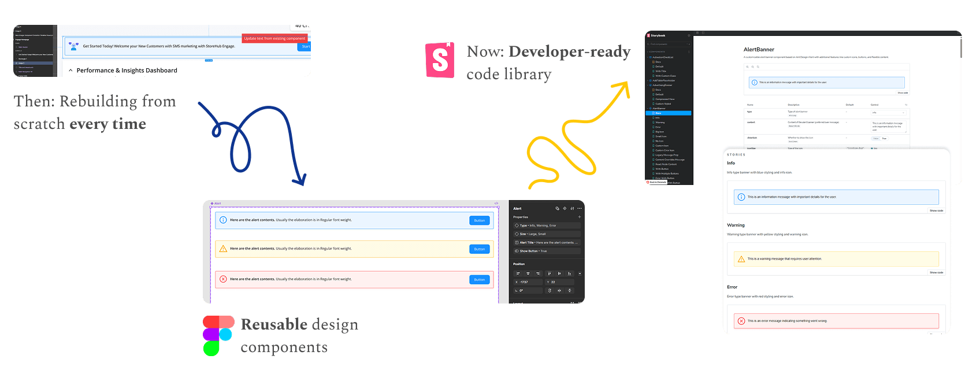Select Big Icon story in sidebar
This screenshot has width=980, height=370.
point(659,131)
